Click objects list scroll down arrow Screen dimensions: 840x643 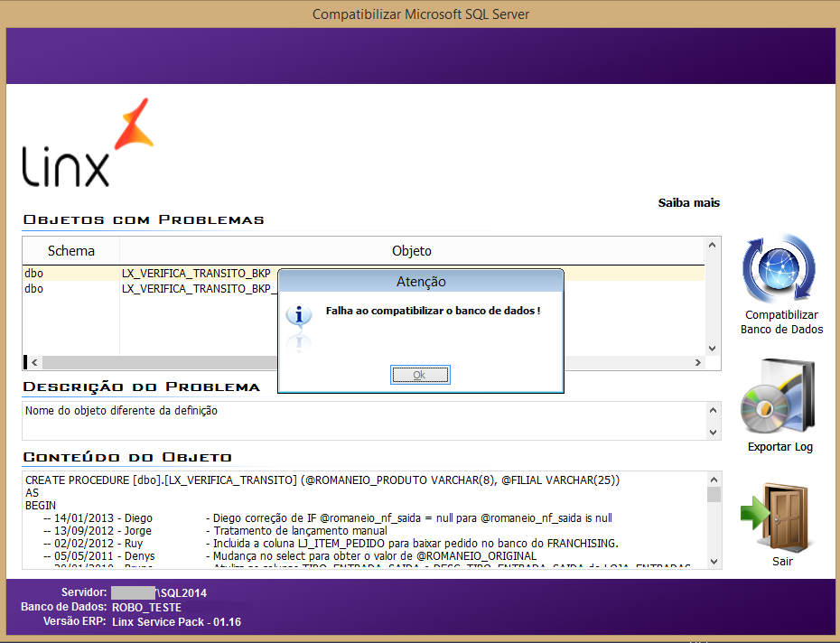(x=712, y=349)
